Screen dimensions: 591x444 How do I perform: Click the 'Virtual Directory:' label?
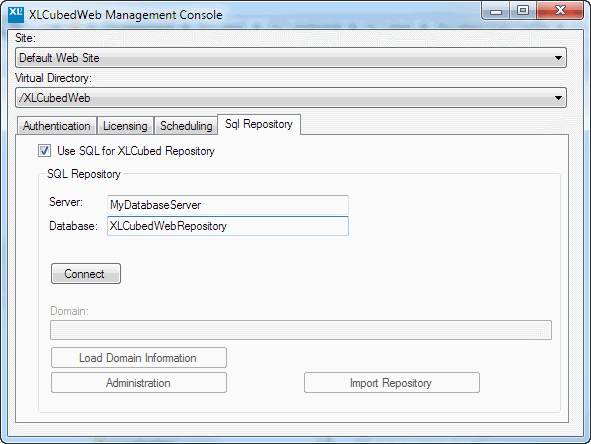[53, 78]
